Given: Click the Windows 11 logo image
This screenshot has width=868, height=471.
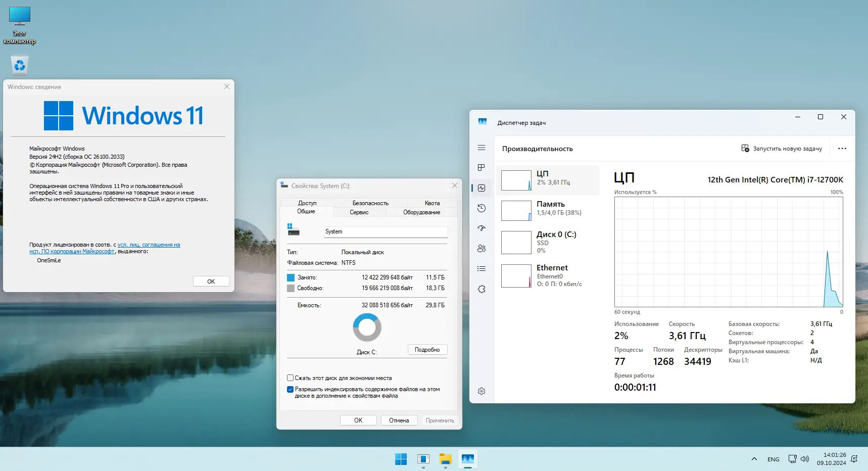Looking at the screenshot, I should click(124, 116).
